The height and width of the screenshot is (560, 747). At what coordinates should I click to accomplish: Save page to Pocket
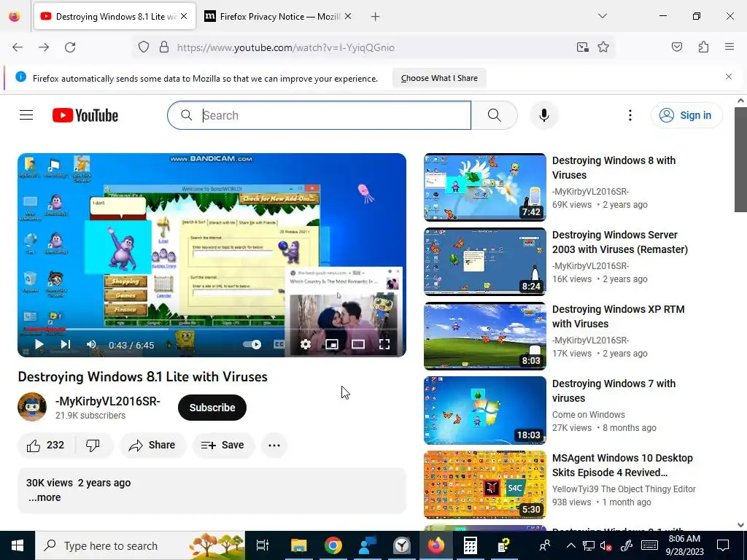pyautogui.click(x=676, y=47)
